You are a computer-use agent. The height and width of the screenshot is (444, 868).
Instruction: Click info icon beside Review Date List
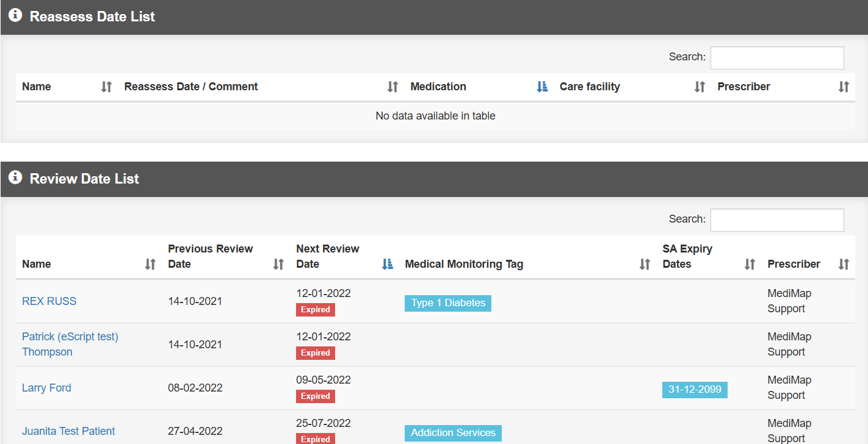15,177
